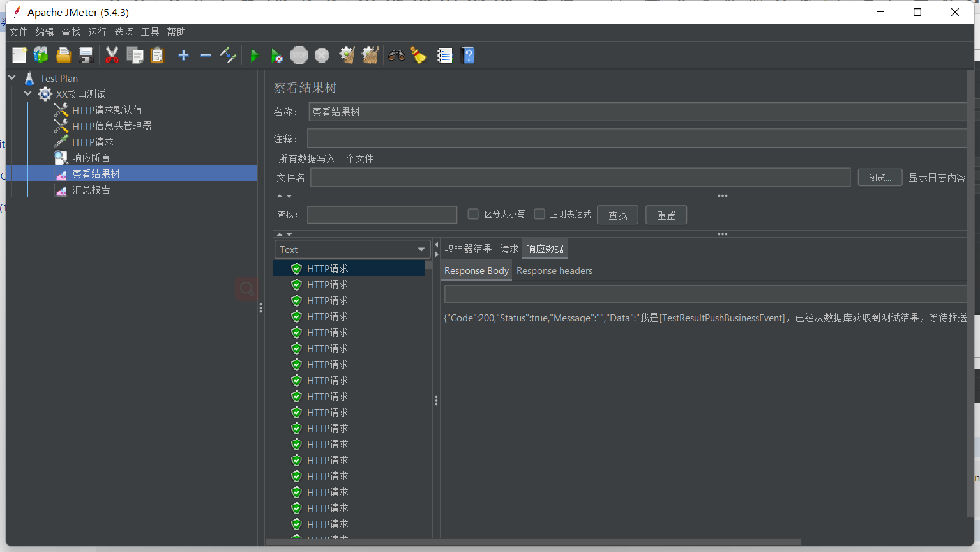Clear results with the broom icon
980x552 pixels.
pos(347,56)
